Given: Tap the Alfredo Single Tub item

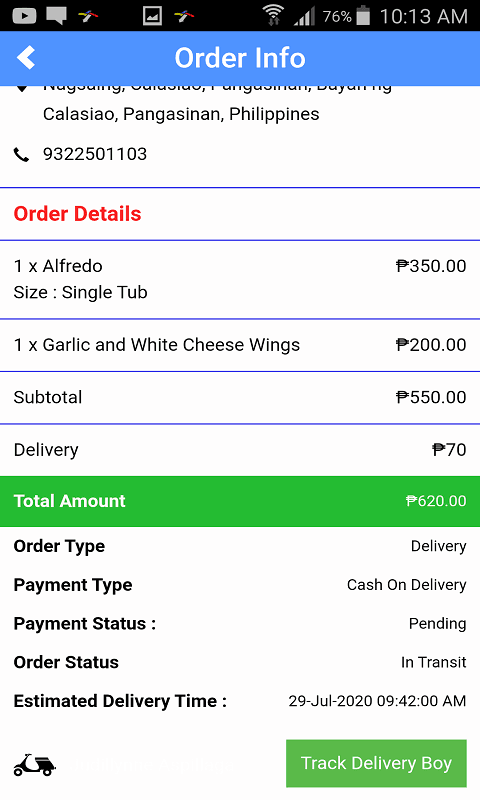Looking at the screenshot, I should pyautogui.click(x=240, y=279).
